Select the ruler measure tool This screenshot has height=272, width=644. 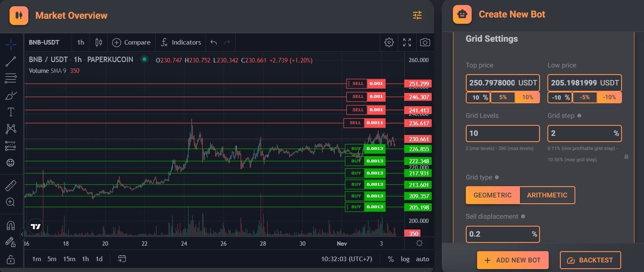11,185
